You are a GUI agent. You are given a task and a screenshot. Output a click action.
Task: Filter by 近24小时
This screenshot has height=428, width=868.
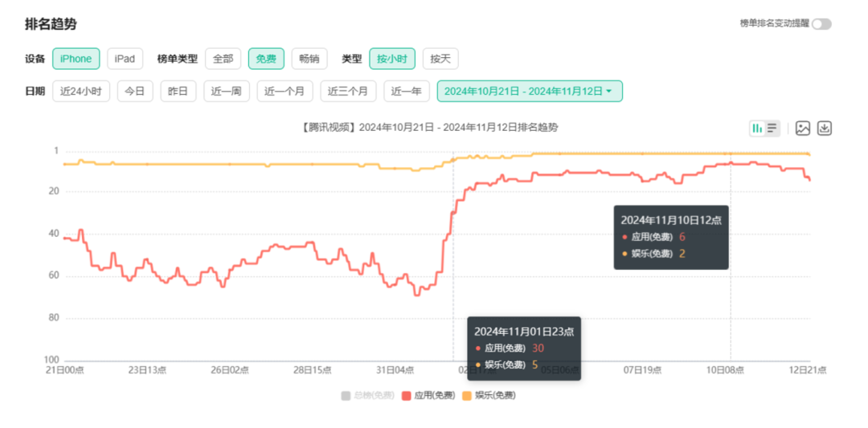tap(81, 92)
